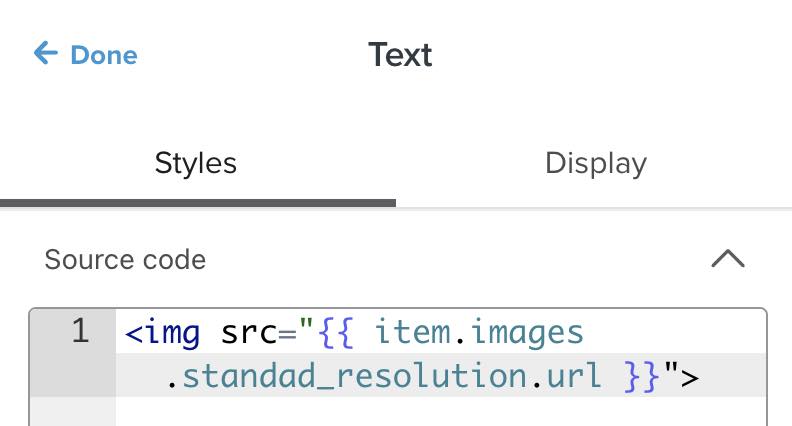Click the Done link
792x426 pixels.
(103, 54)
